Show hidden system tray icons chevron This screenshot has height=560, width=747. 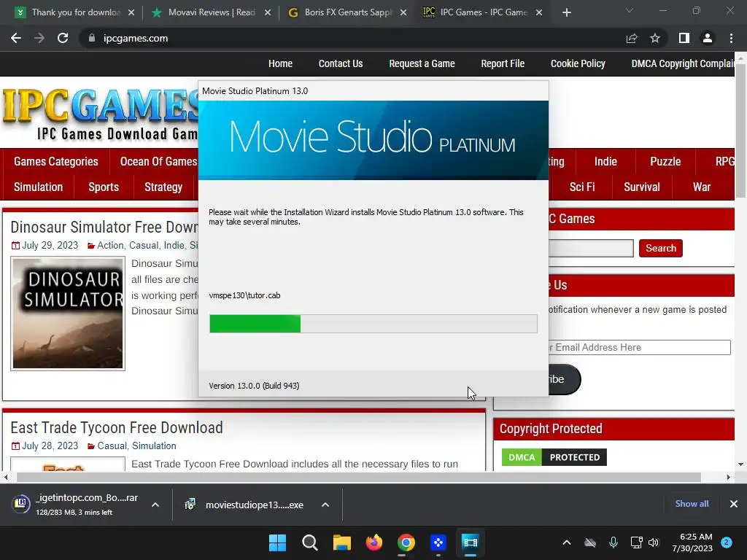click(566, 542)
